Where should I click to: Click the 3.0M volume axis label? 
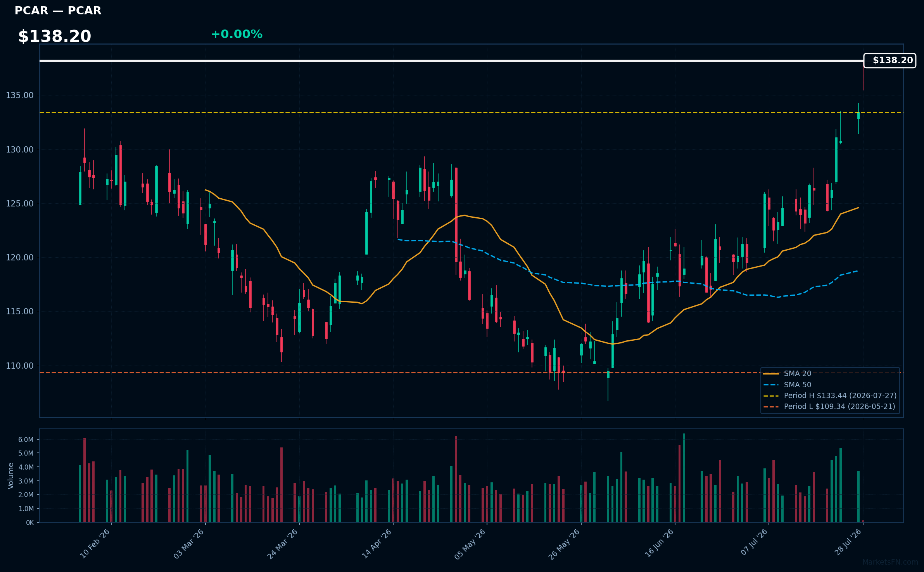click(26, 481)
